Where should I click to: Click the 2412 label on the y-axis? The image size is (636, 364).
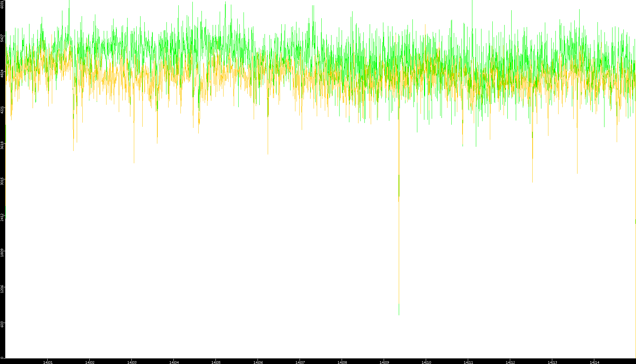tap(2, 217)
